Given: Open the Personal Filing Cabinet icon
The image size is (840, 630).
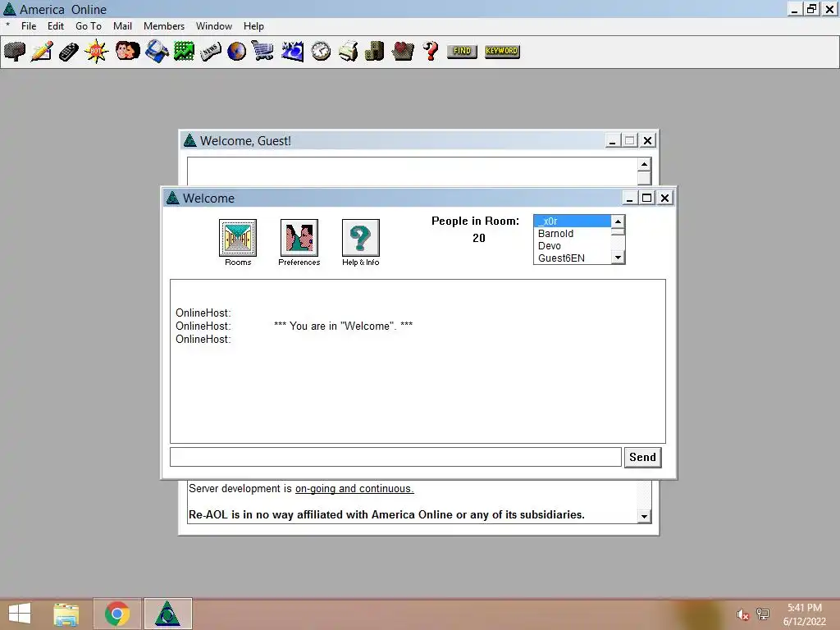Looking at the screenshot, I should [x=374, y=52].
